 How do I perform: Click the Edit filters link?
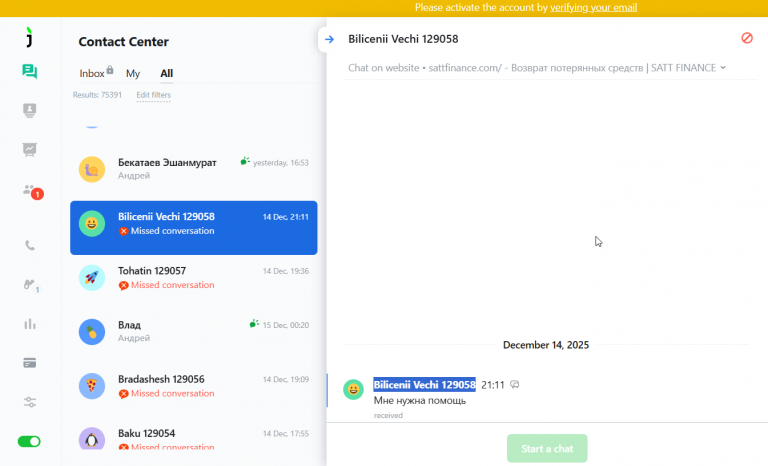point(153,95)
